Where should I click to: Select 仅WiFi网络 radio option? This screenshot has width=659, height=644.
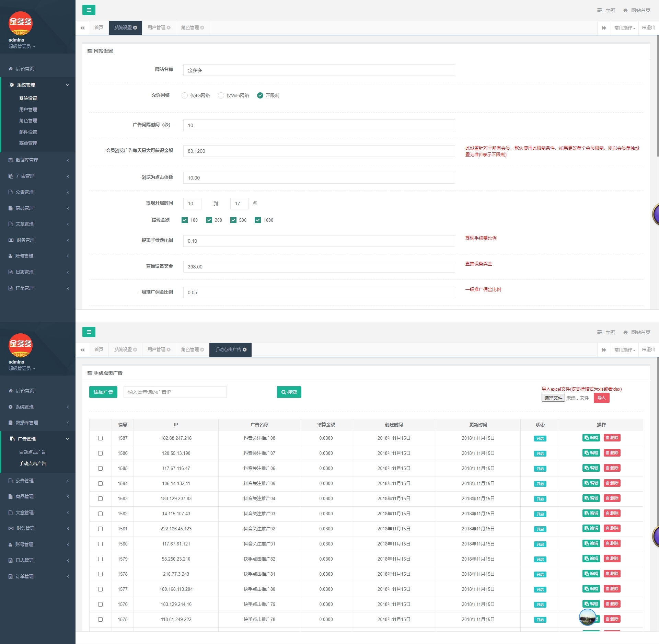221,95
